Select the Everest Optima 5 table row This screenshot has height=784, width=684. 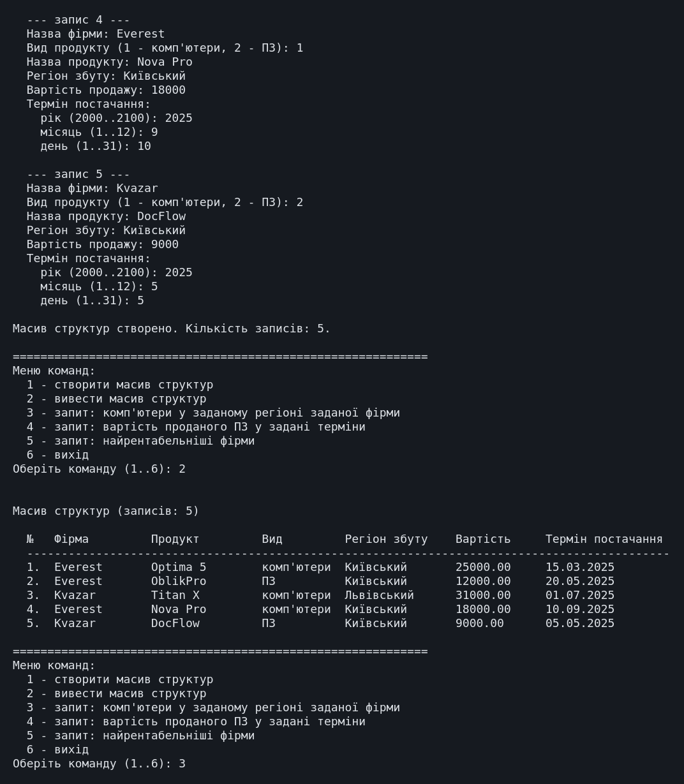(x=320, y=567)
